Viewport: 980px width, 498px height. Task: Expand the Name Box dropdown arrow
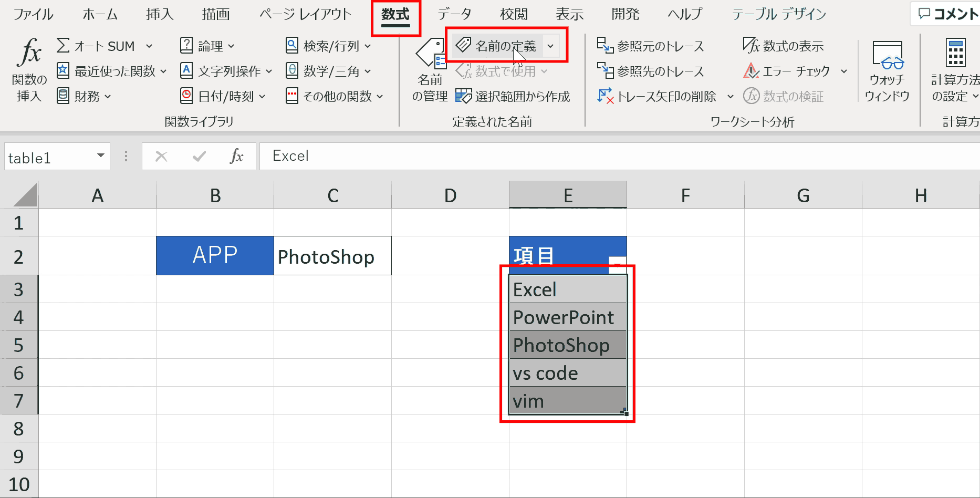point(100,156)
